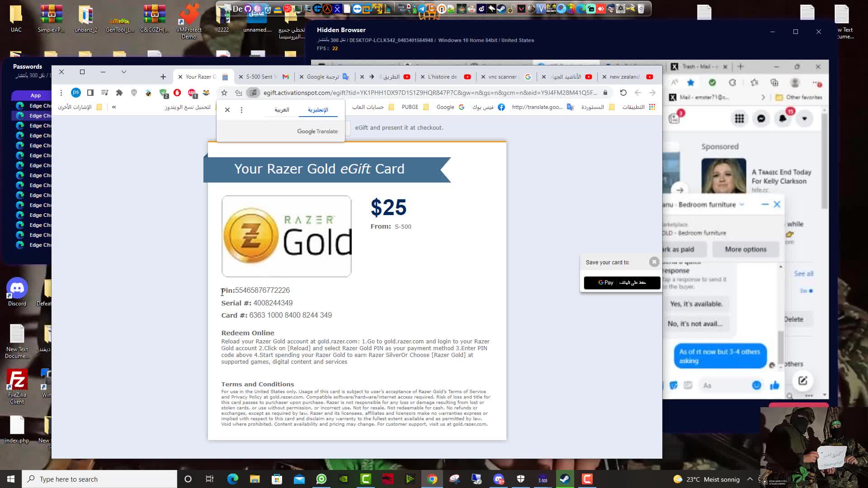Open Translate popup three-dot options

tap(241, 110)
